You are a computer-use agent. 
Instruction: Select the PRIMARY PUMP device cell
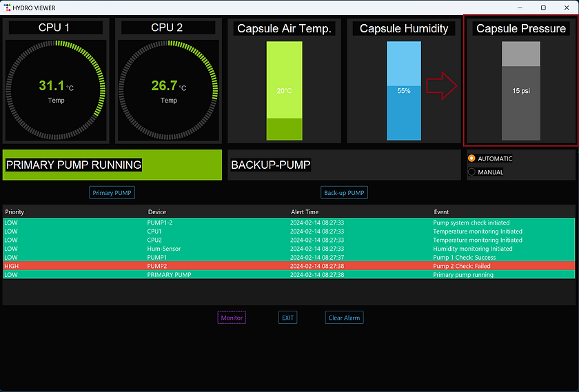point(169,275)
